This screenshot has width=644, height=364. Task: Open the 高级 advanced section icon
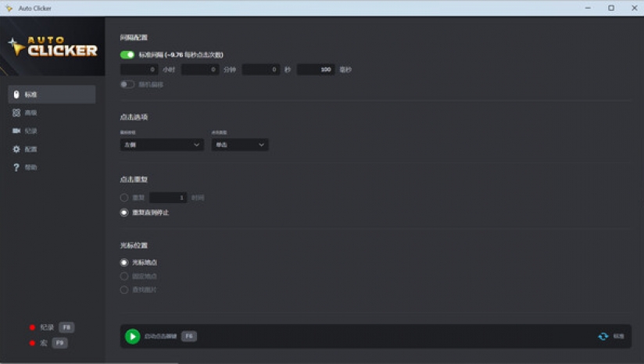click(x=16, y=113)
